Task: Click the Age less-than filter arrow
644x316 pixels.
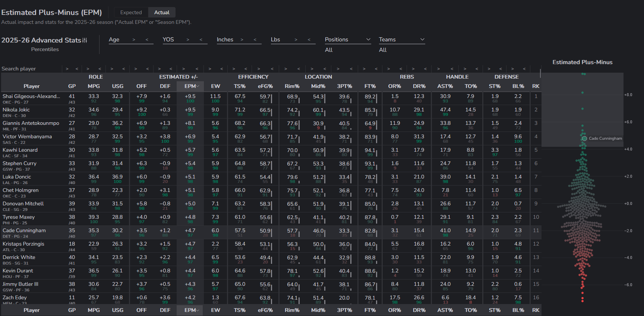Action: 147,39
